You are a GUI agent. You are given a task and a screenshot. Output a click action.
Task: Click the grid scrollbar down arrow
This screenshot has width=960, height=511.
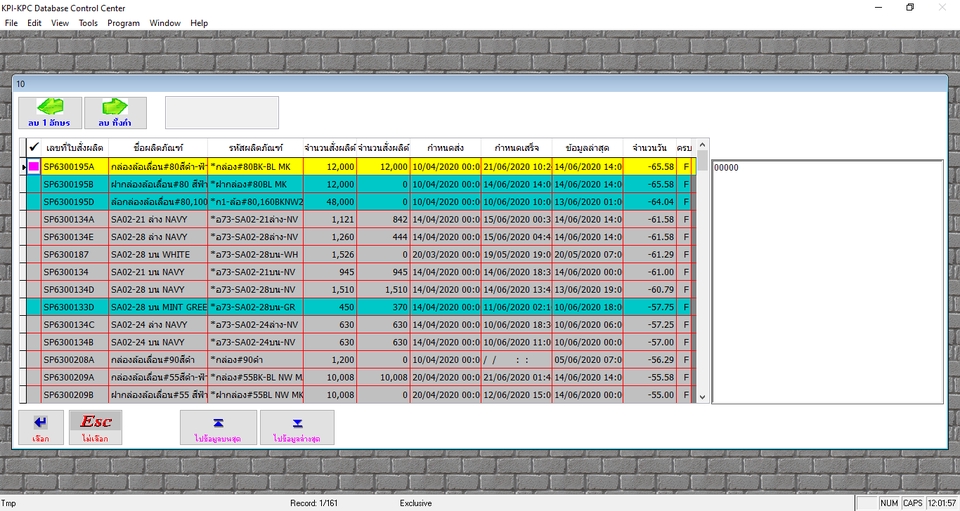pyautogui.click(x=702, y=397)
